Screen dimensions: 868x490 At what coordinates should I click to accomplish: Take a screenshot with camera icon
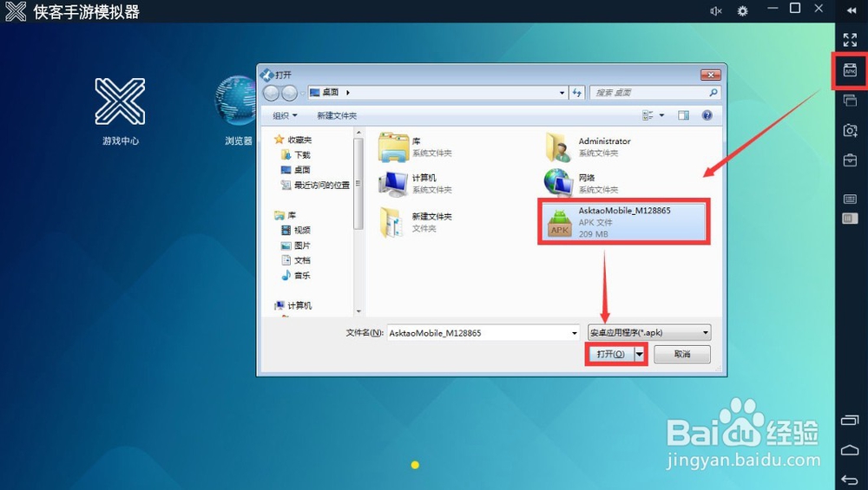[850, 130]
